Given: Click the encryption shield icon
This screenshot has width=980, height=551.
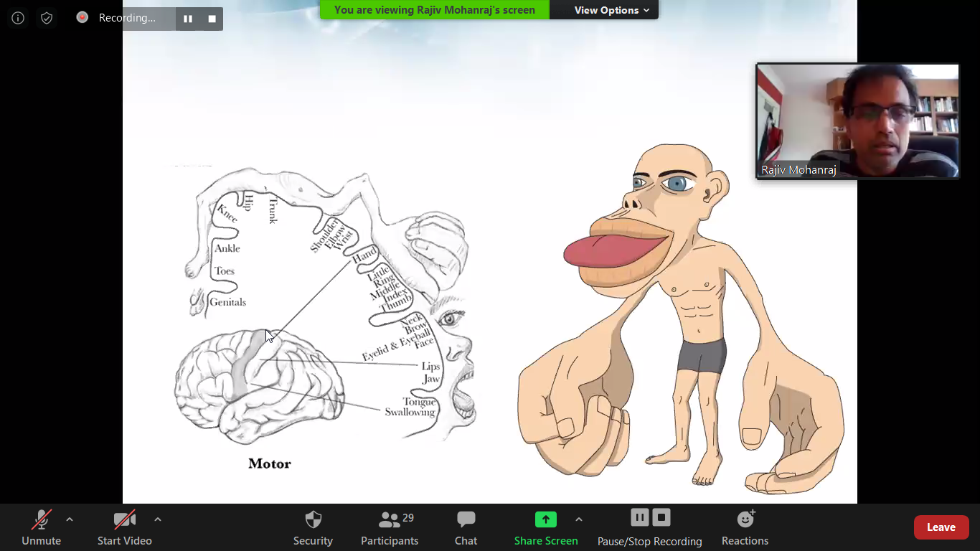Looking at the screenshot, I should (47, 18).
